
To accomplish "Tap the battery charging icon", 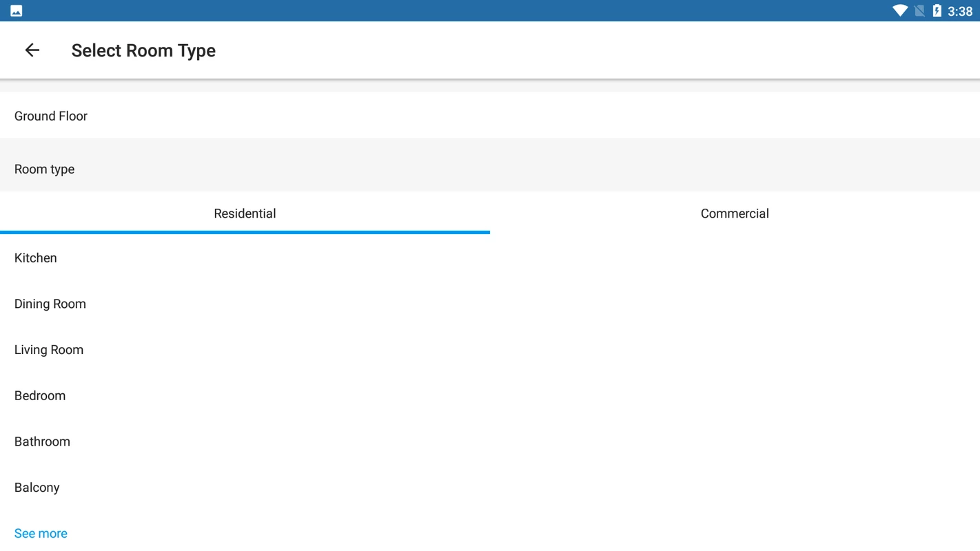I will (937, 11).
